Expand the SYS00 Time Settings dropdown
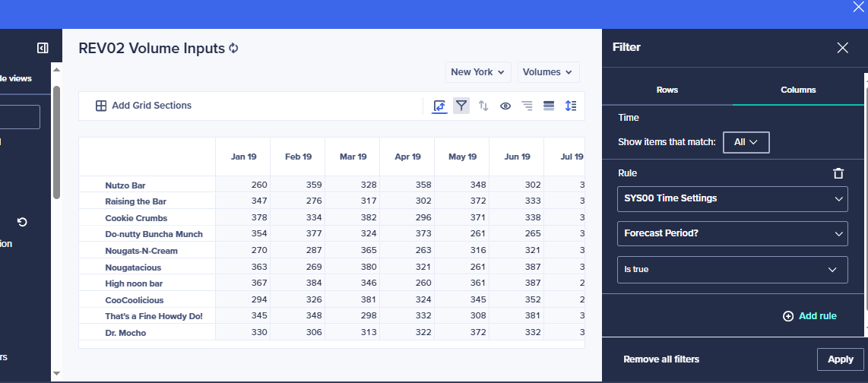The height and width of the screenshot is (383, 868). 733,198
